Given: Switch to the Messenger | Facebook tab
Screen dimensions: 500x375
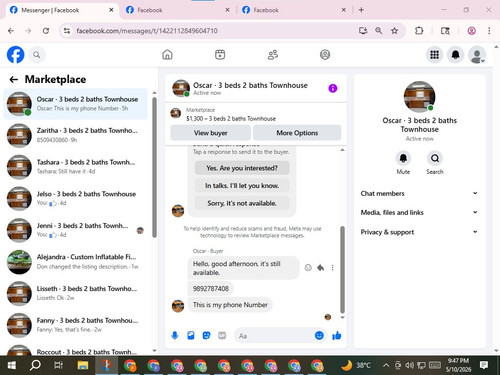Looking at the screenshot, I should tap(62, 10).
